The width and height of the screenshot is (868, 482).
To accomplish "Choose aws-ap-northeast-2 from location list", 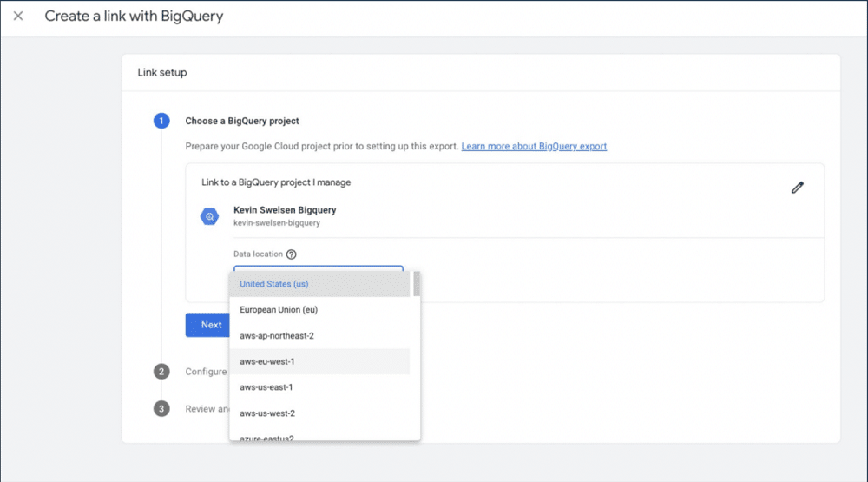I will tap(319, 336).
